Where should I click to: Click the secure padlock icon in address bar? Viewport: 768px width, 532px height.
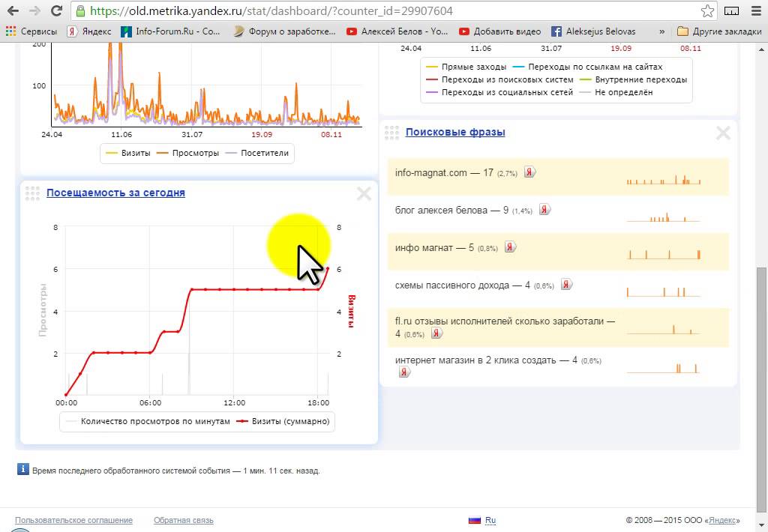(80, 10)
